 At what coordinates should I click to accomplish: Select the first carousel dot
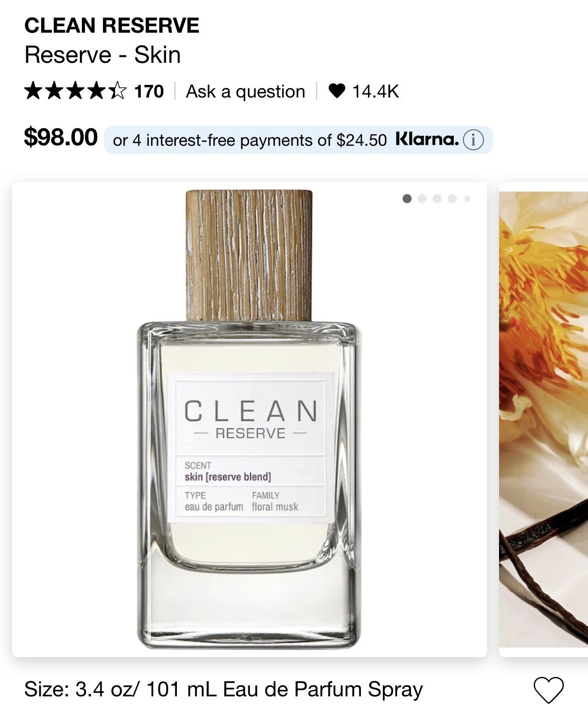pyautogui.click(x=407, y=199)
